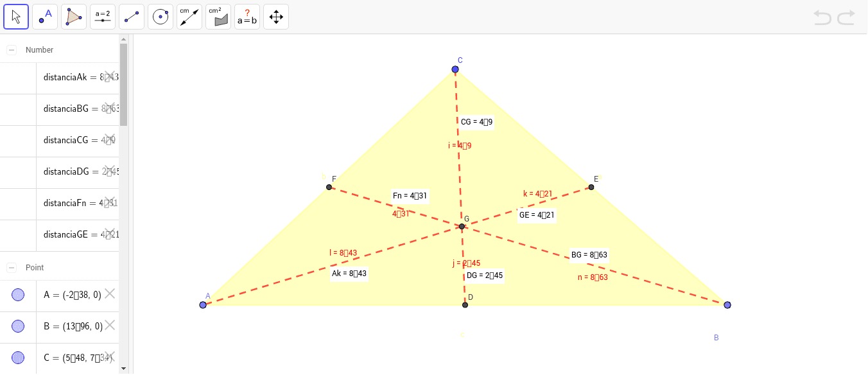The image size is (868, 375).
Task: Click vertex A of the triangle
Action: tap(203, 305)
